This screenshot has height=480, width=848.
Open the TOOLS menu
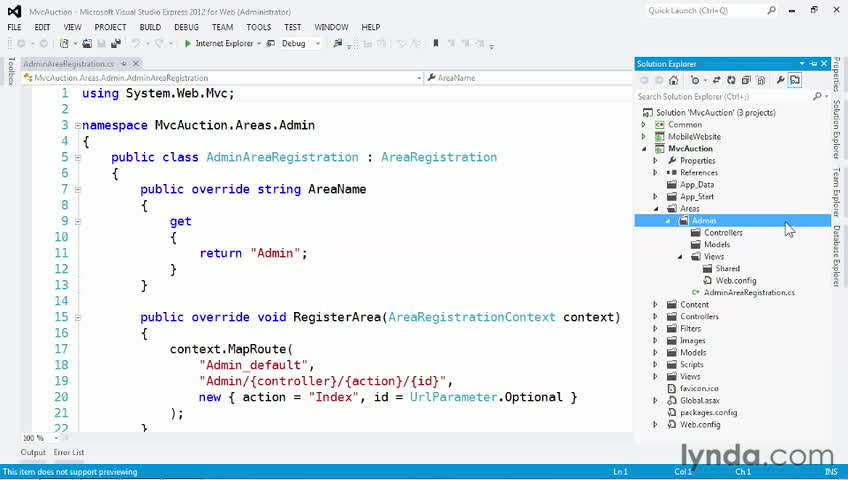[259, 27]
